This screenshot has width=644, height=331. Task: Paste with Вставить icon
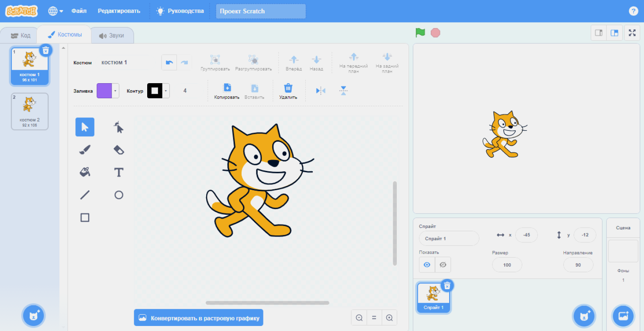[254, 91]
